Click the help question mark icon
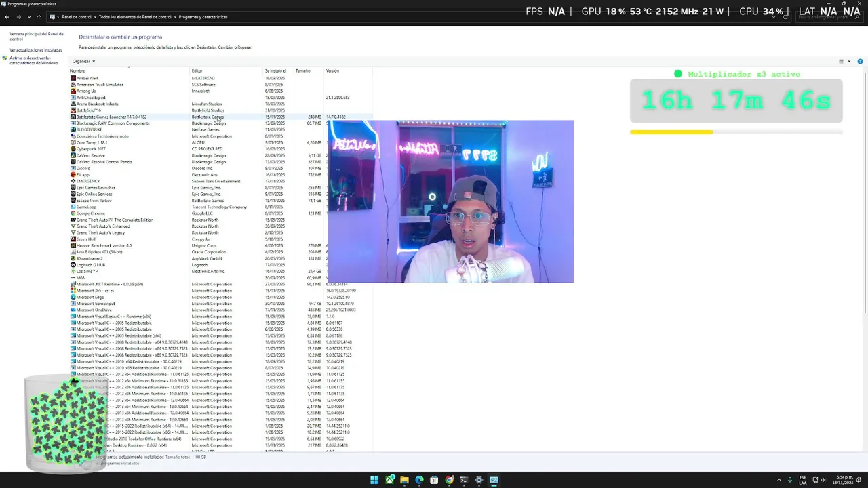 (x=860, y=61)
